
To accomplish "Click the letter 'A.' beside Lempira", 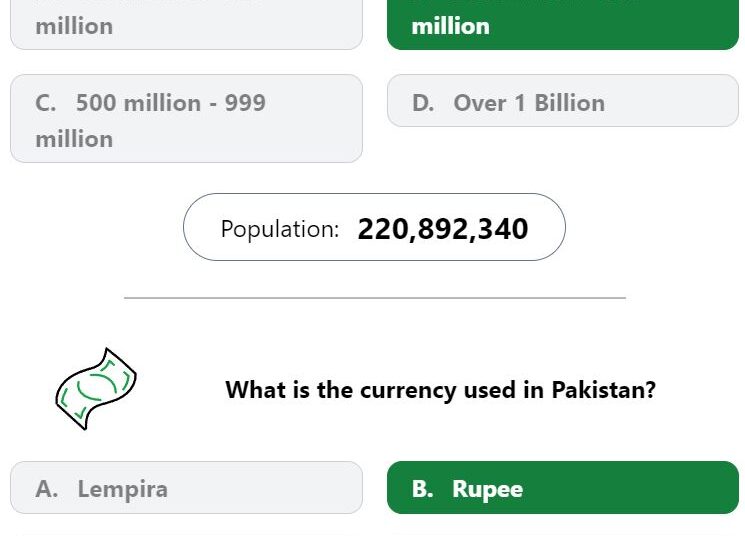I will point(47,489).
